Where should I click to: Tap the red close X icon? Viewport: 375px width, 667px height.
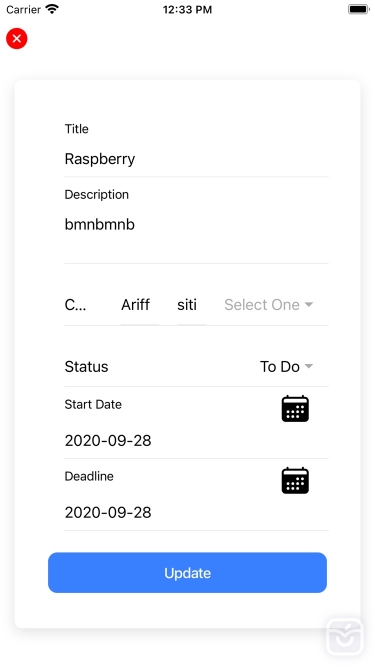[x=17, y=39]
